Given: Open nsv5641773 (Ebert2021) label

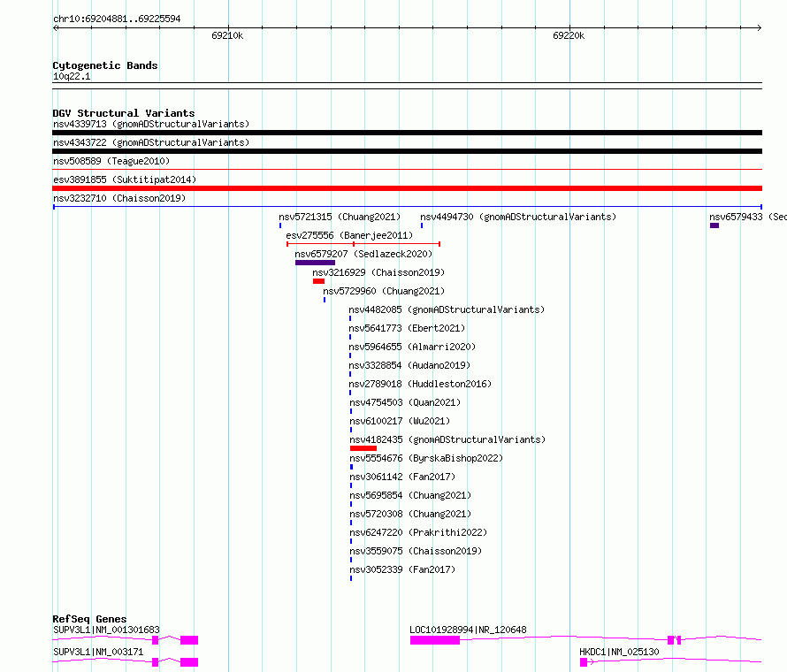Looking at the screenshot, I should (407, 328).
